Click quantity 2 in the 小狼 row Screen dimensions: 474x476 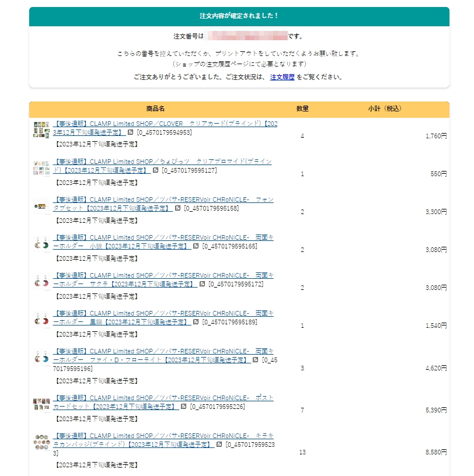[x=302, y=250]
